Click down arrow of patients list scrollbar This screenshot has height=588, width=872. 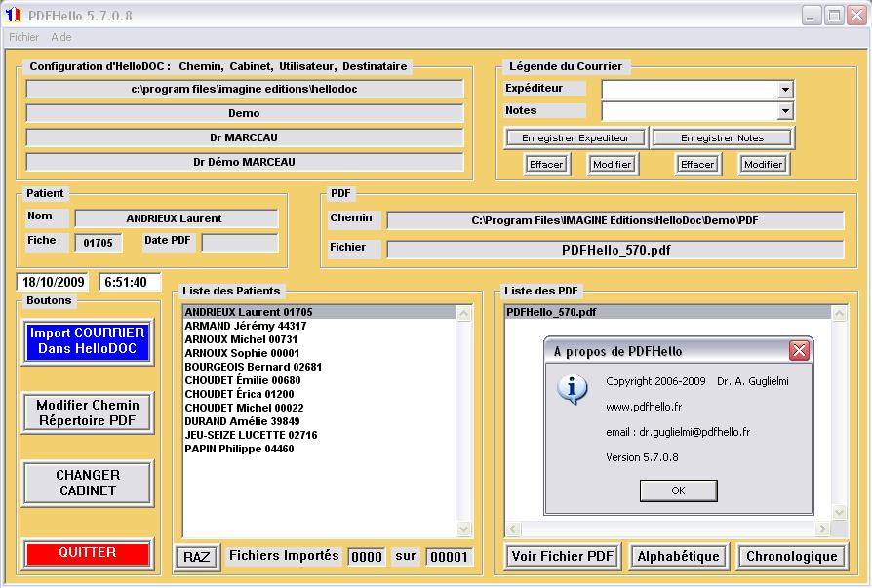pyautogui.click(x=464, y=529)
